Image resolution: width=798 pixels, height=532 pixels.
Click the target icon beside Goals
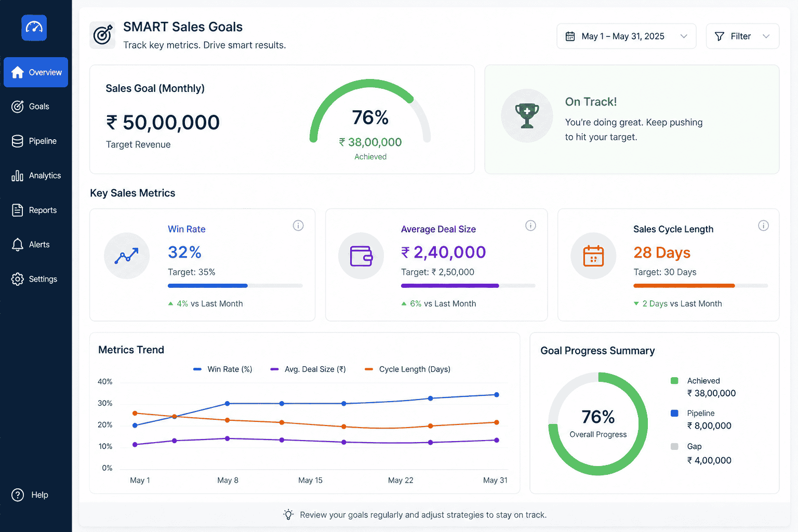click(18, 107)
